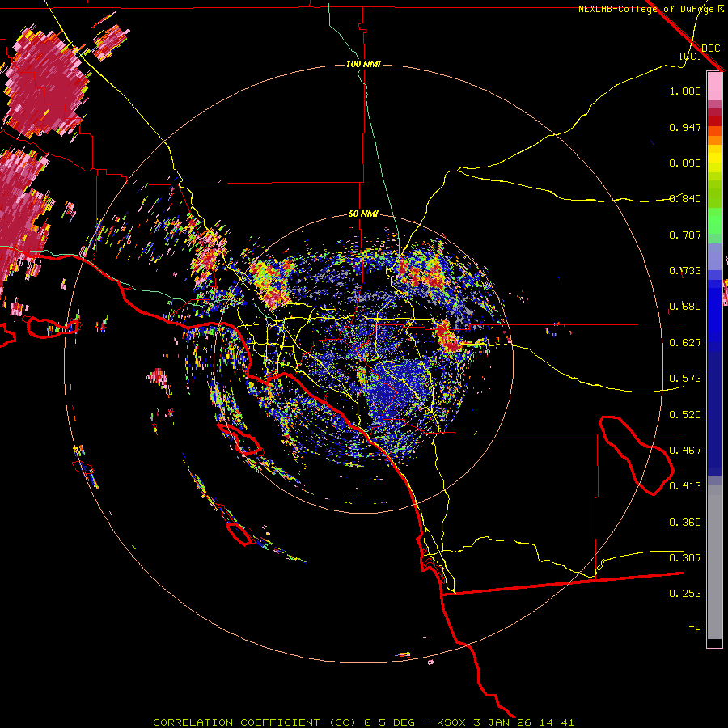Click the 0.893 scale value
The image size is (728, 728).
[x=685, y=163]
